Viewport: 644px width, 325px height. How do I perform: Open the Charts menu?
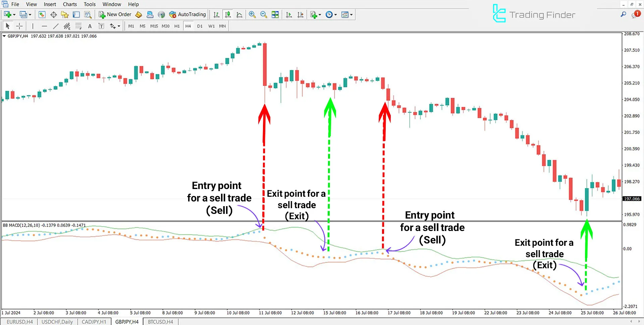click(69, 4)
